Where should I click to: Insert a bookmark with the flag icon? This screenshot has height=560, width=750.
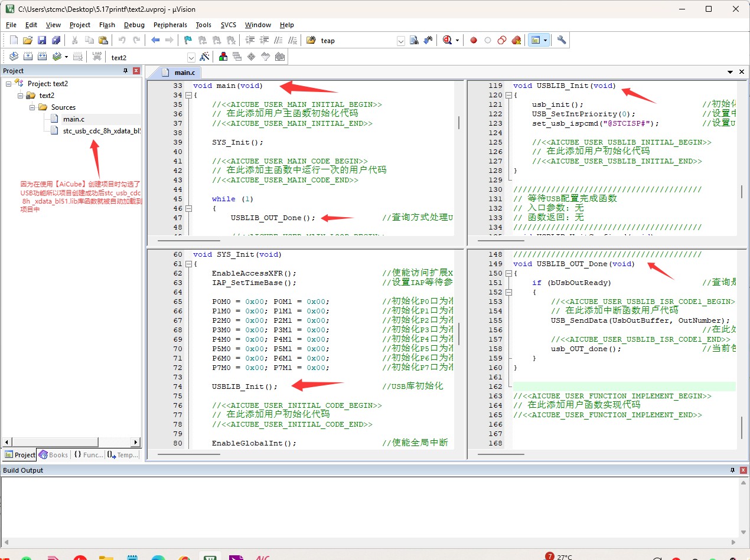coord(188,40)
